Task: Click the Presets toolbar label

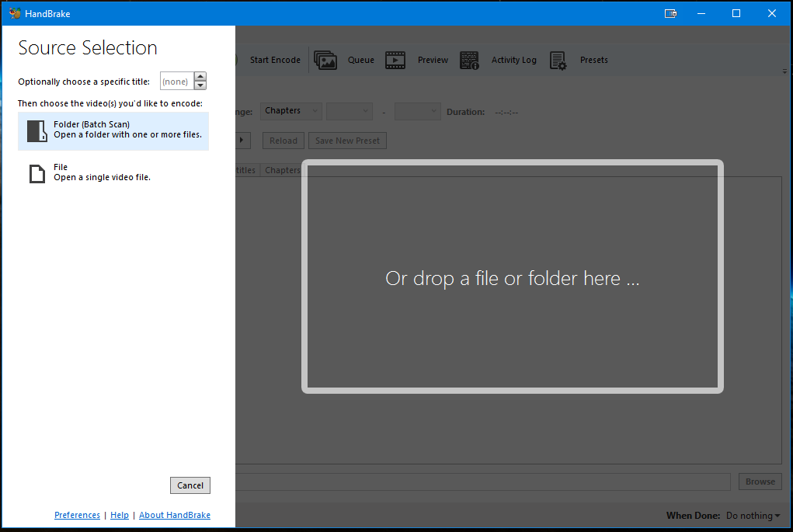Action: [593, 60]
